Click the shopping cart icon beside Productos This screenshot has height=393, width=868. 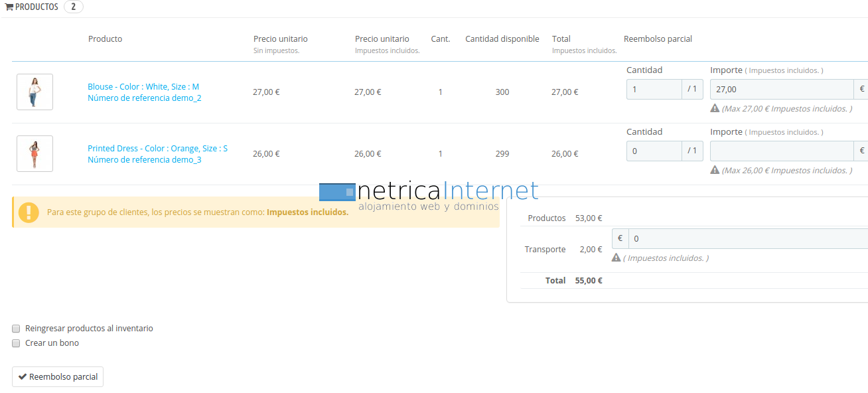9,7
